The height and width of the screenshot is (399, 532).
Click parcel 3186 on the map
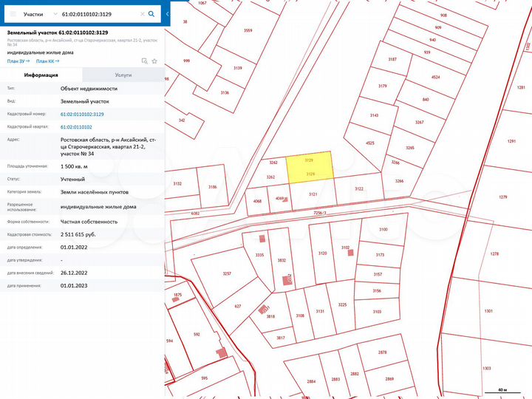point(212,187)
